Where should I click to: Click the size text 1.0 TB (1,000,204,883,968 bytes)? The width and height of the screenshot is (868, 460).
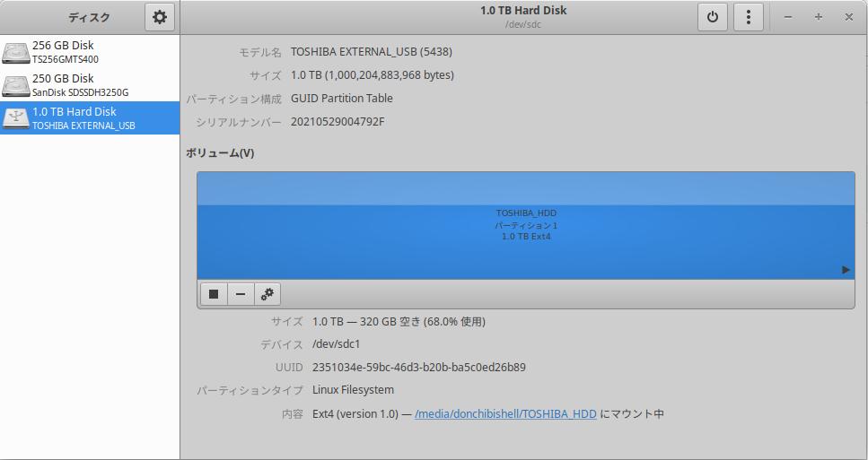[373, 74]
